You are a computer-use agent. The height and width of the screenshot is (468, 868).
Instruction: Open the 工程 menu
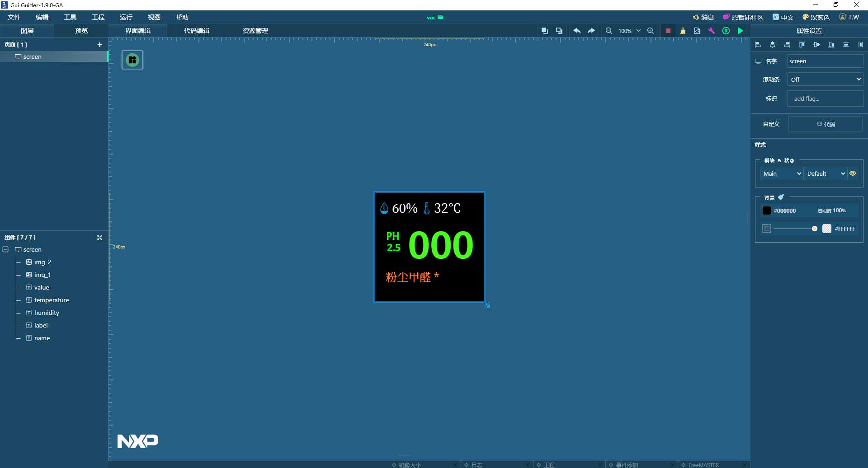[x=98, y=17]
